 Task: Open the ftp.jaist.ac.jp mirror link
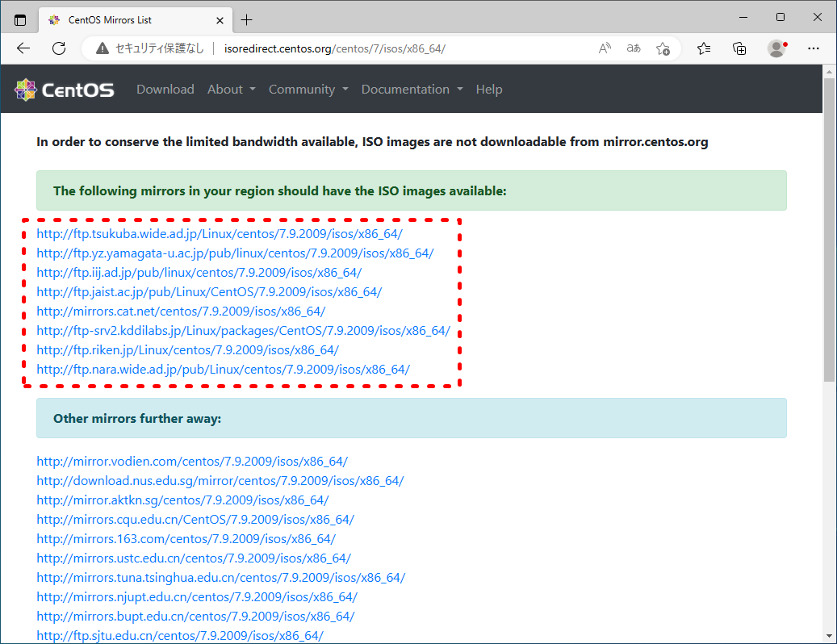209,292
